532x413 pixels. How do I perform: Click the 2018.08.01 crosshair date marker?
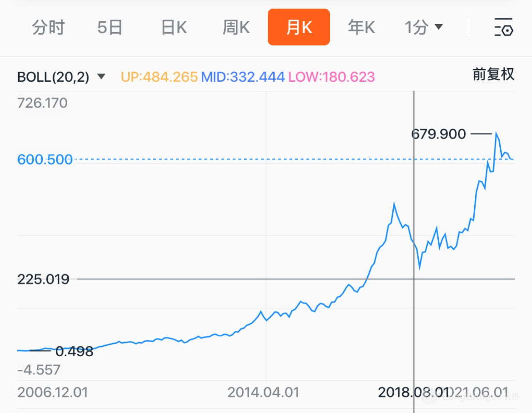(x=414, y=392)
